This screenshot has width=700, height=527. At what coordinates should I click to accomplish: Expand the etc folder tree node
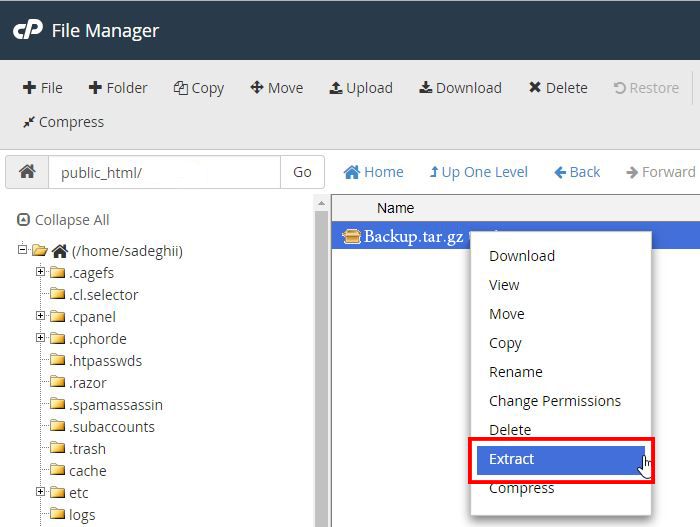pos(40,492)
